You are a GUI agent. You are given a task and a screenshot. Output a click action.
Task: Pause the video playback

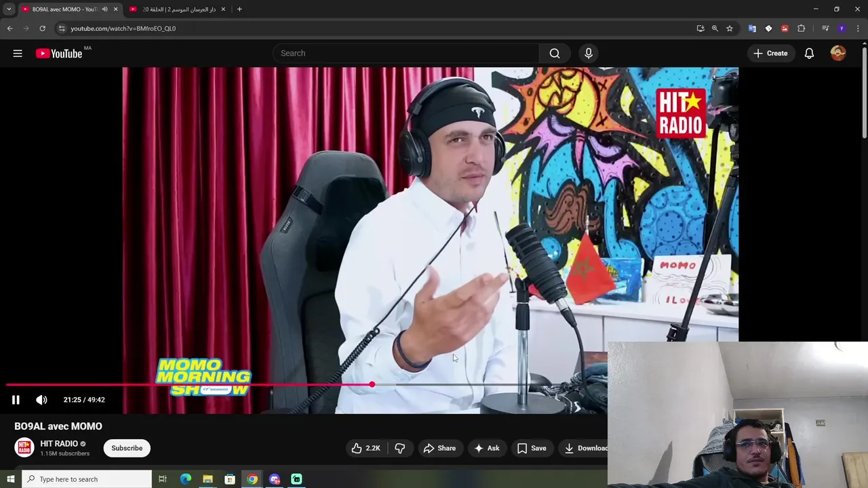(16, 400)
